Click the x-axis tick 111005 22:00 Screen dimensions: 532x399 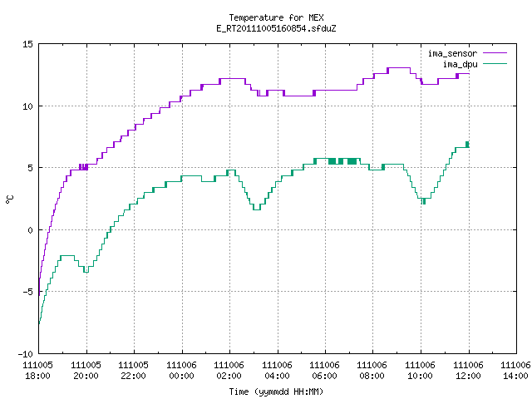[x=133, y=371]
